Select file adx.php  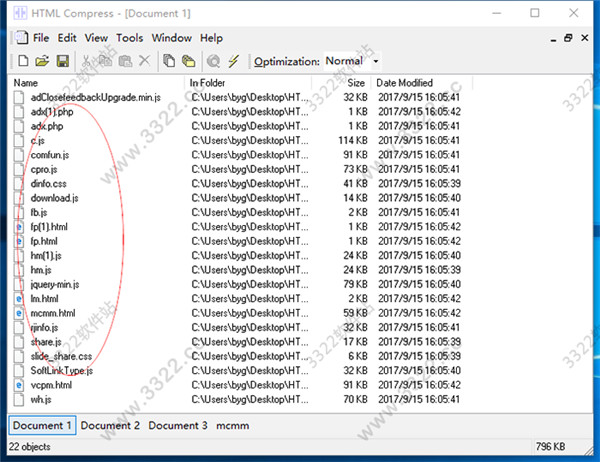tap(47, 126)
